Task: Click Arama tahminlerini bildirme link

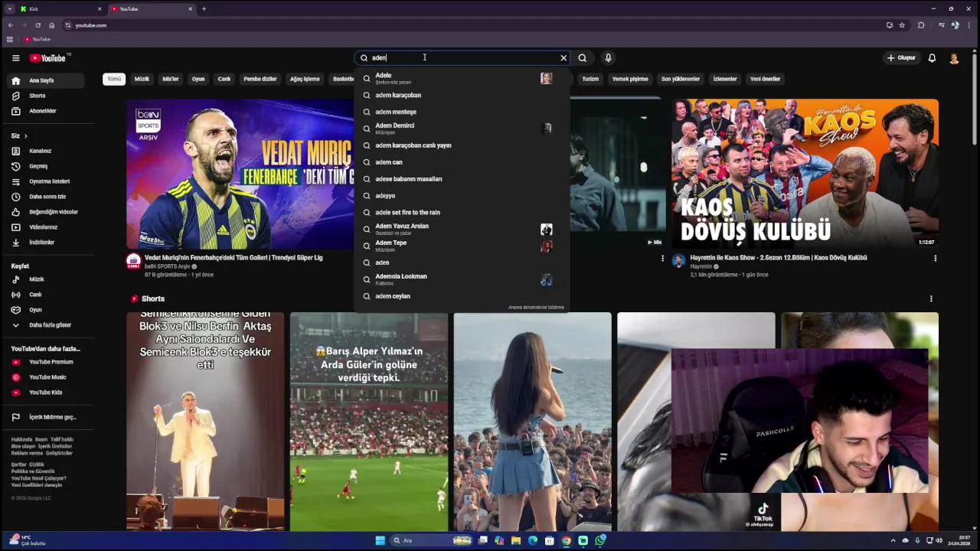Action: 536,308
